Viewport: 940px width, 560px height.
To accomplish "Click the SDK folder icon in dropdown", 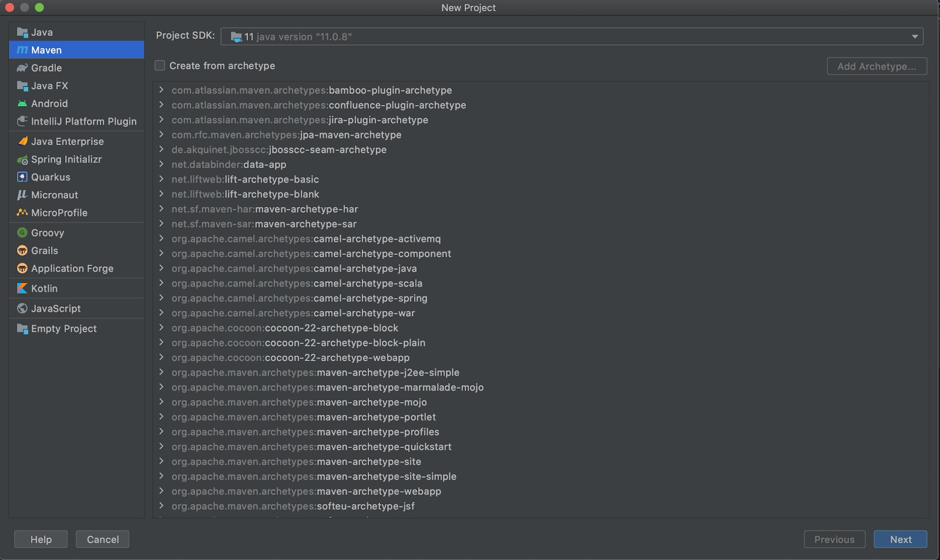I will (236, 37).
